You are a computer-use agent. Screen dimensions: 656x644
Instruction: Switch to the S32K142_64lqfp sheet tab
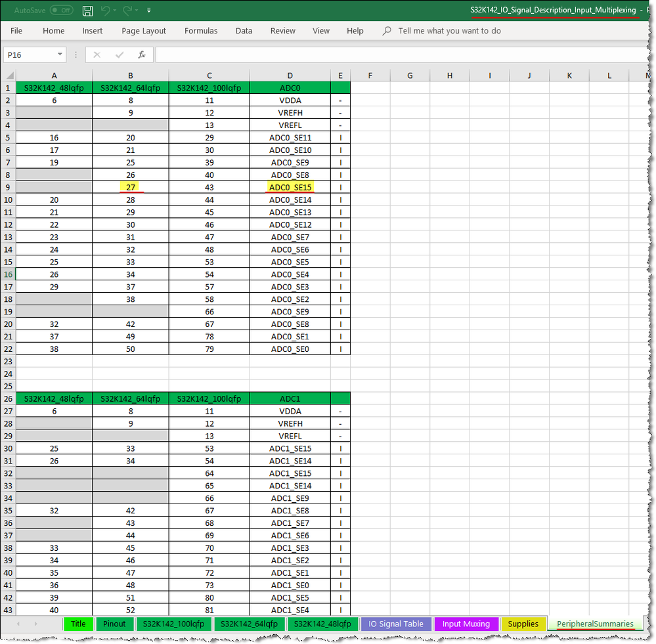[250, 624]
